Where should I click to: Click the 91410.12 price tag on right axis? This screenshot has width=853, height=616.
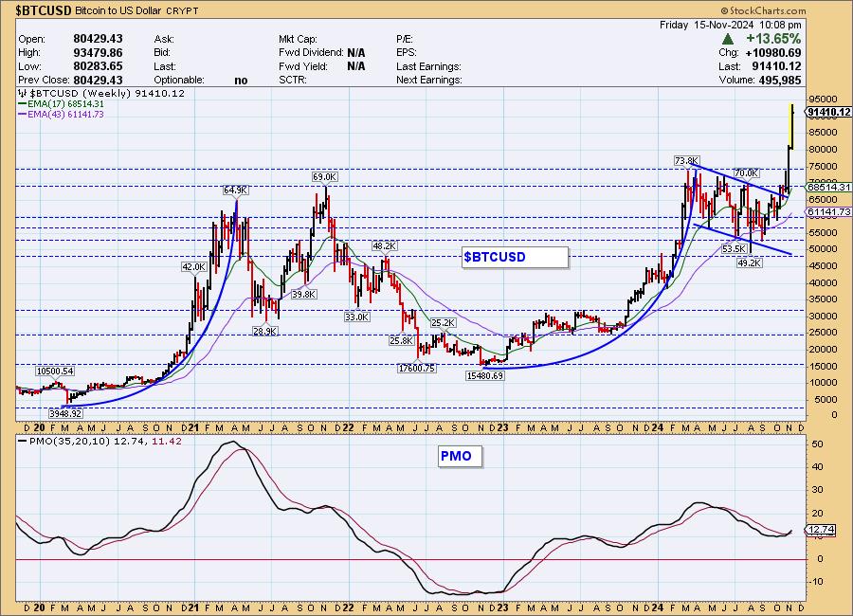pos(828,112)
